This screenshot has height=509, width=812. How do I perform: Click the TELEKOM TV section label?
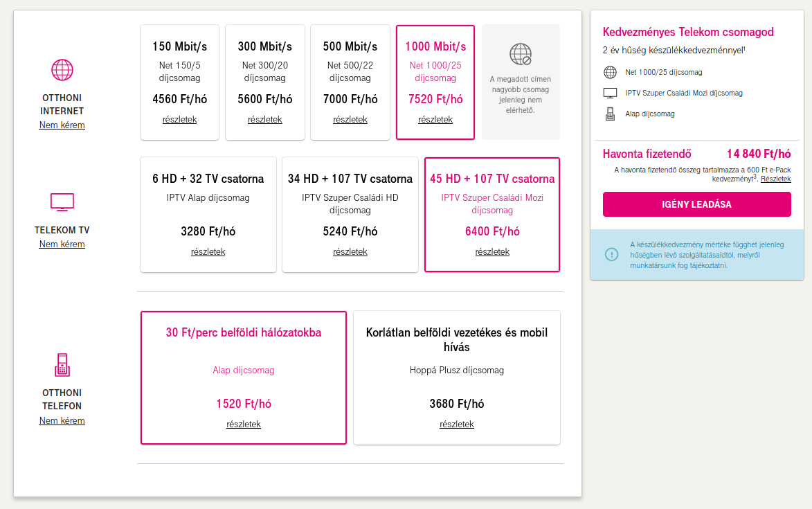pos(62,230)
